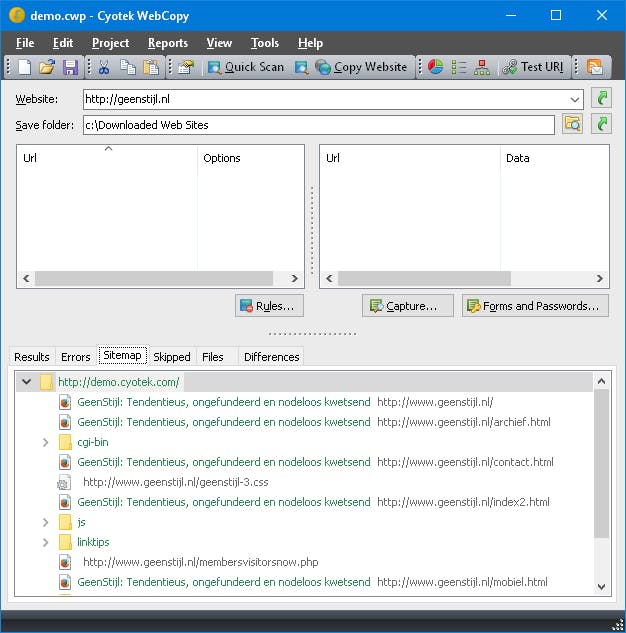Click the Cut scissors icon
The width and height of the screenshot is (626, 633).
104,67
